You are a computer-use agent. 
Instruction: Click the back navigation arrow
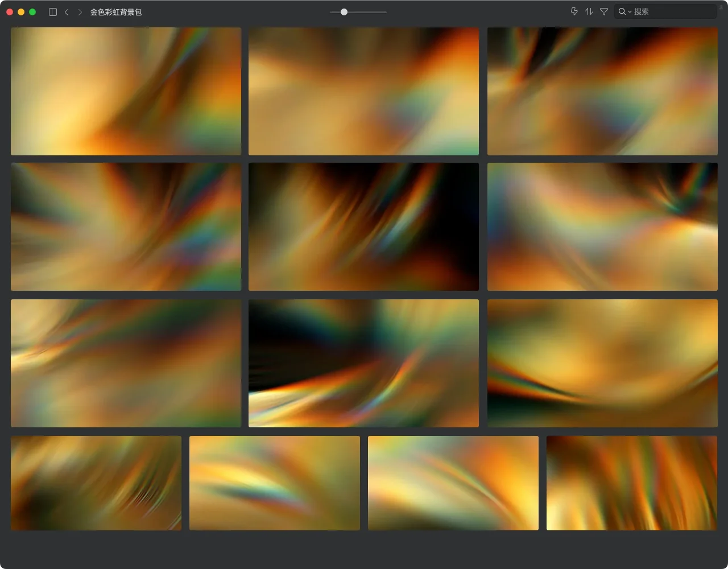[x=67, y=12]
